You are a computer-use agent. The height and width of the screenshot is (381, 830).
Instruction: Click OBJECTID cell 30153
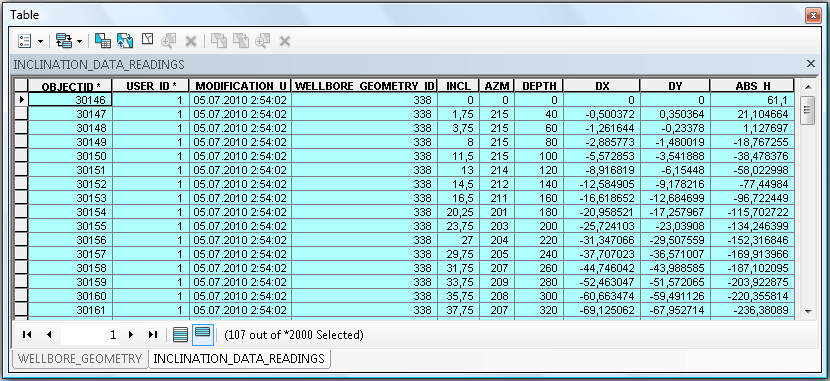click(x=70, y=198)
